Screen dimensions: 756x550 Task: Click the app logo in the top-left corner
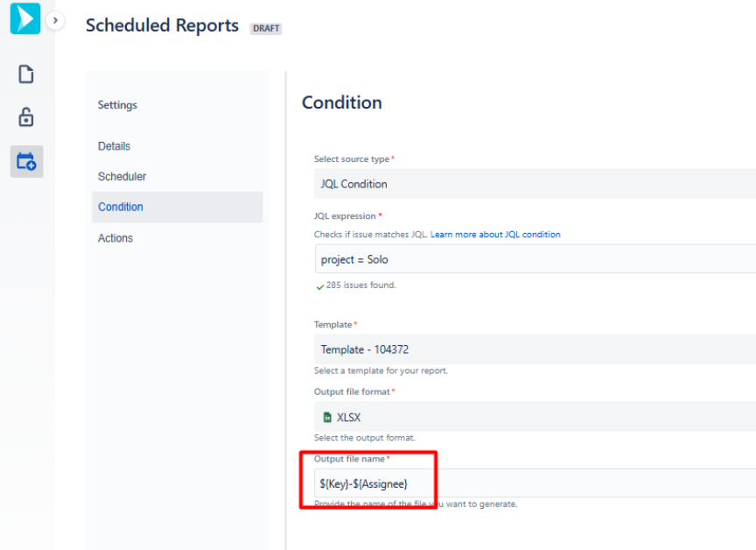[25, 18]
